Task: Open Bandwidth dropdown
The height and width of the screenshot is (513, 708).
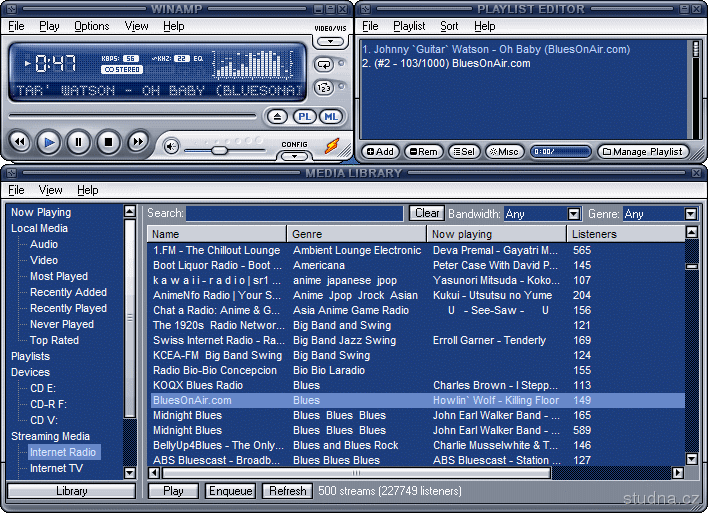Action: click(x=573, y=214)
